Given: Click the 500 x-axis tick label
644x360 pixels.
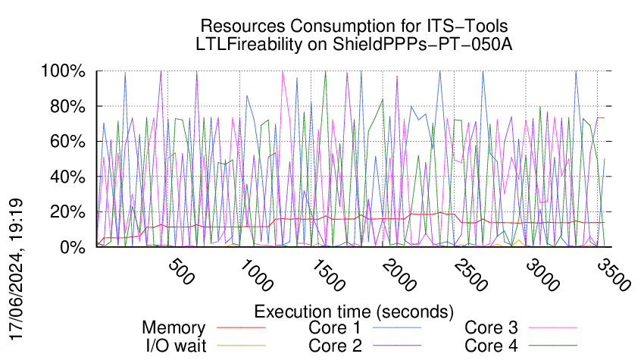Looking at the screenshot, I should coord(181,271).
